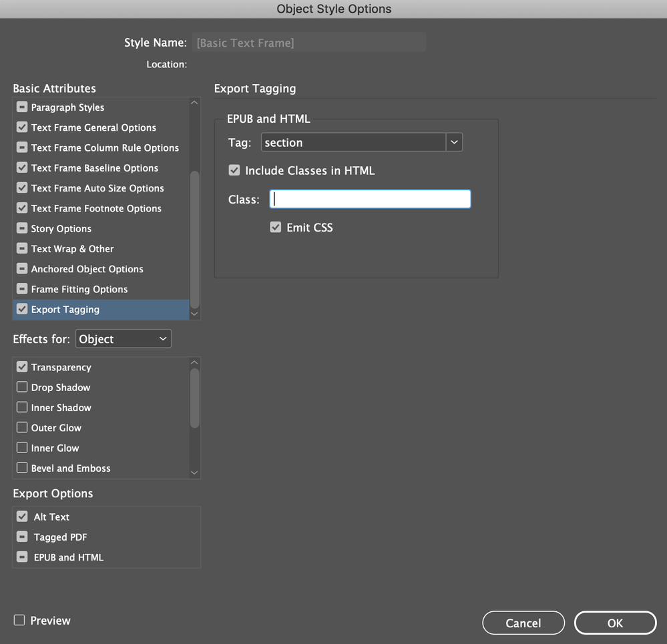Uncheck the Alt Text export checkbox
Screen dimensions: 667x644
[22, 517]
